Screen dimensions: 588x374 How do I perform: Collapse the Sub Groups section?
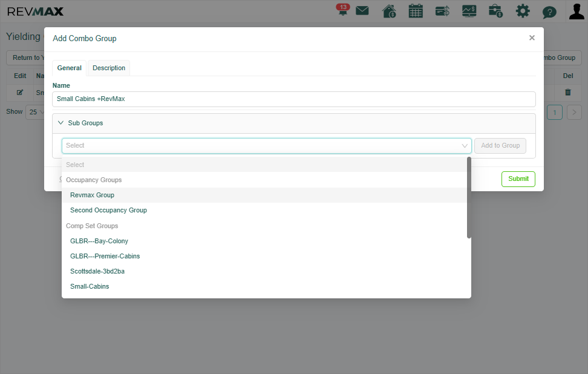60,123
